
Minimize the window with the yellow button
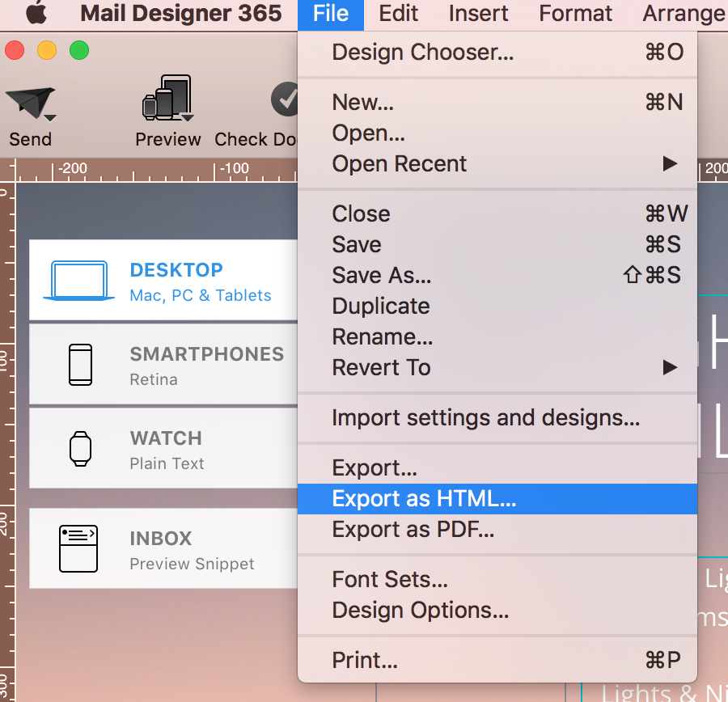[x=47, y=50]
